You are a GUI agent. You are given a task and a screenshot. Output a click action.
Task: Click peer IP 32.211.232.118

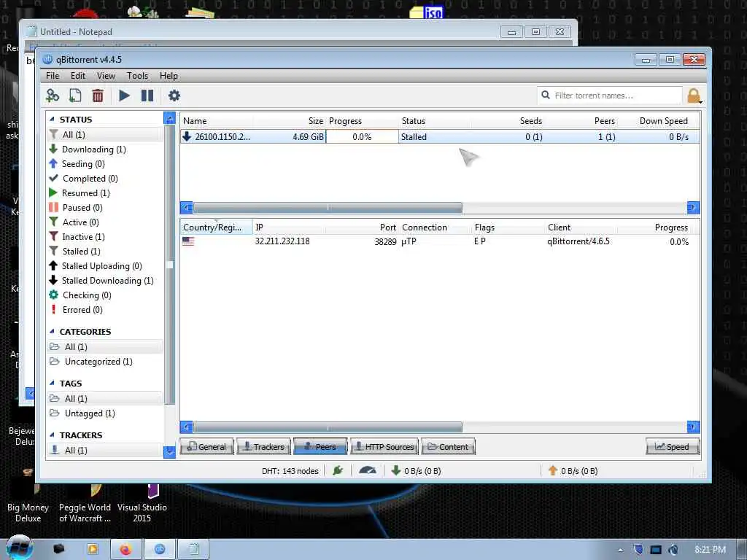[x=282, y=241]
